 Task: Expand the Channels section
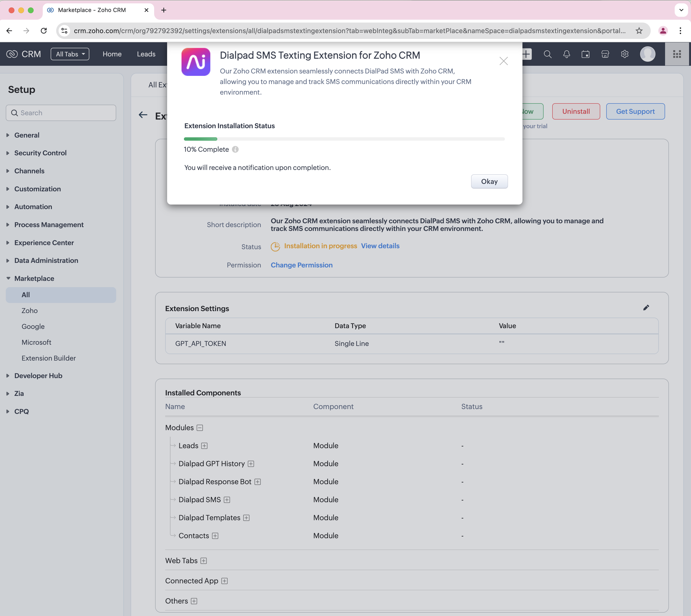29,171
